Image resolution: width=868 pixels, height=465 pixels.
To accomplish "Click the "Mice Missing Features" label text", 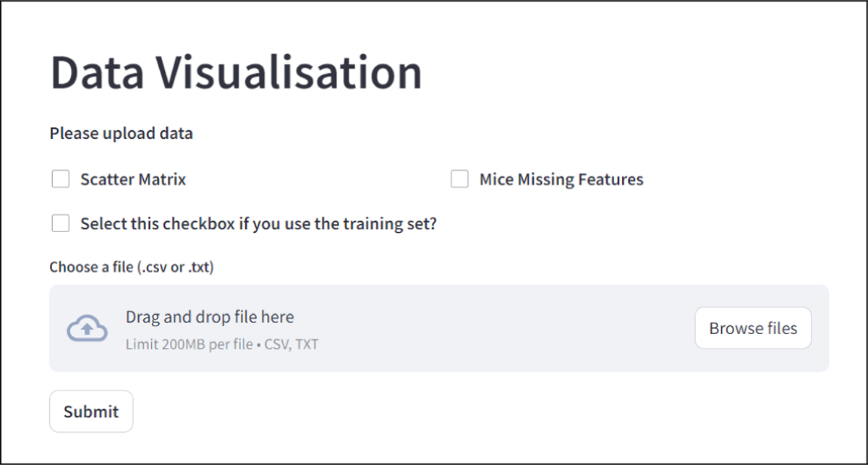I will 561,179.
